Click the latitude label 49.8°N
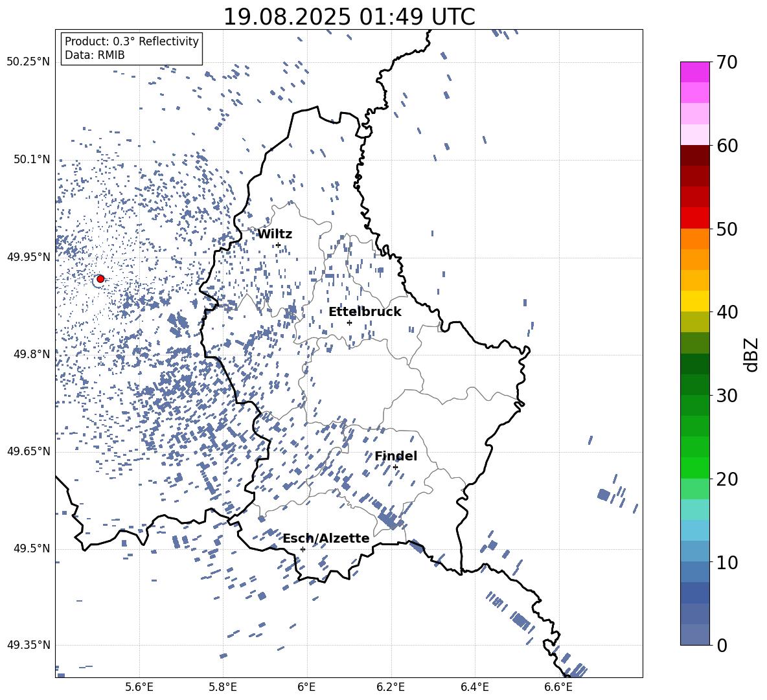Screen dimensions: 767x700 coord(32,354)
